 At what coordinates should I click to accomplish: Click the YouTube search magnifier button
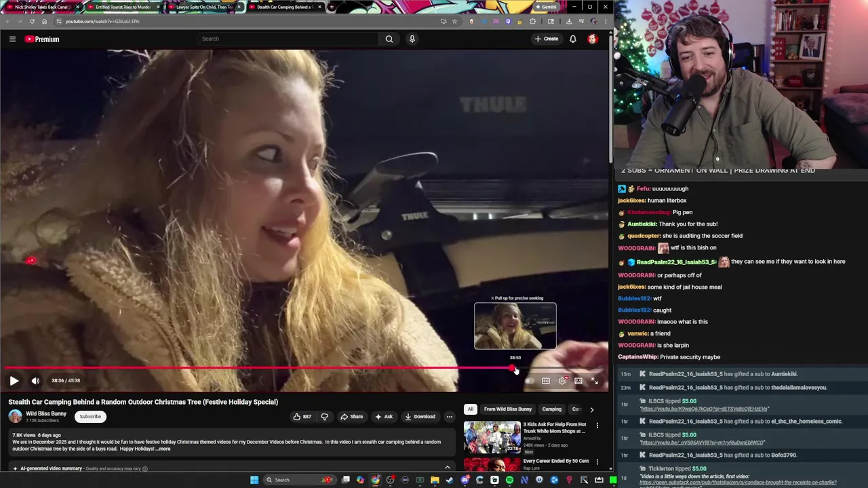389,39
